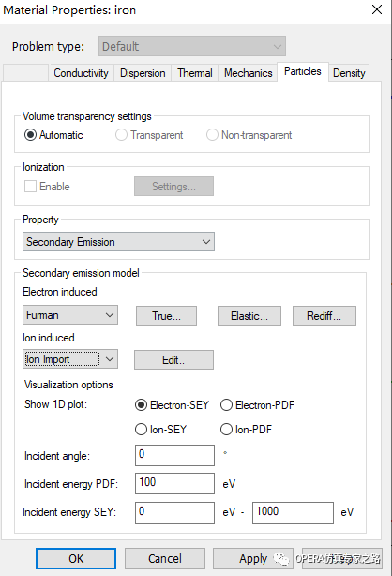
Task: Select the Automatic transparency radio button
Action: [30, 135]
